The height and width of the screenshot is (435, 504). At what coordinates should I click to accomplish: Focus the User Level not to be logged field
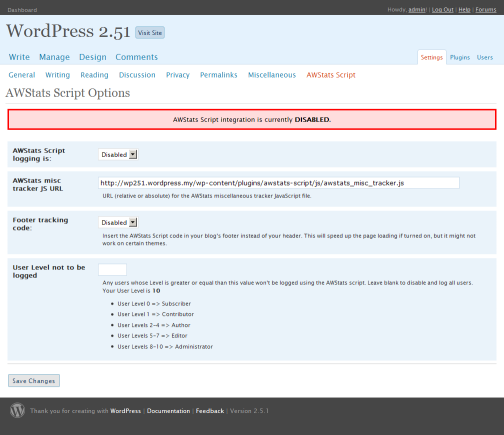[x=112, y=269]
